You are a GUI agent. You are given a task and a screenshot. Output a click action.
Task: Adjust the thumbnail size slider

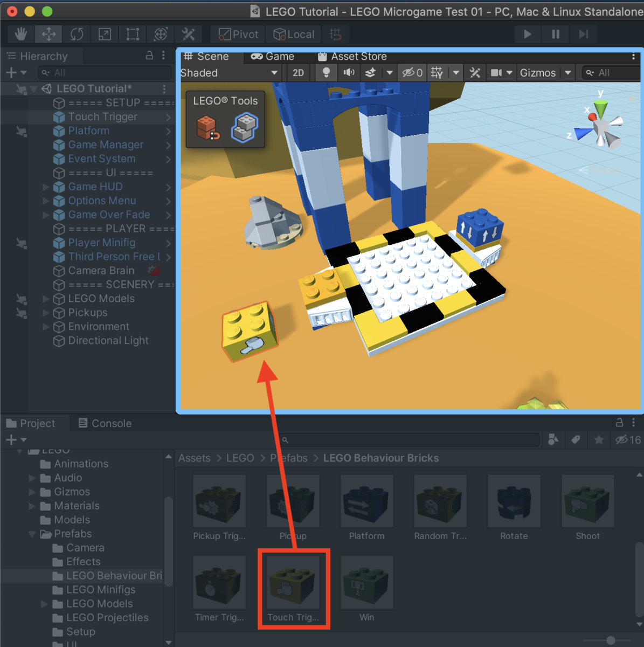pos(611,641)
